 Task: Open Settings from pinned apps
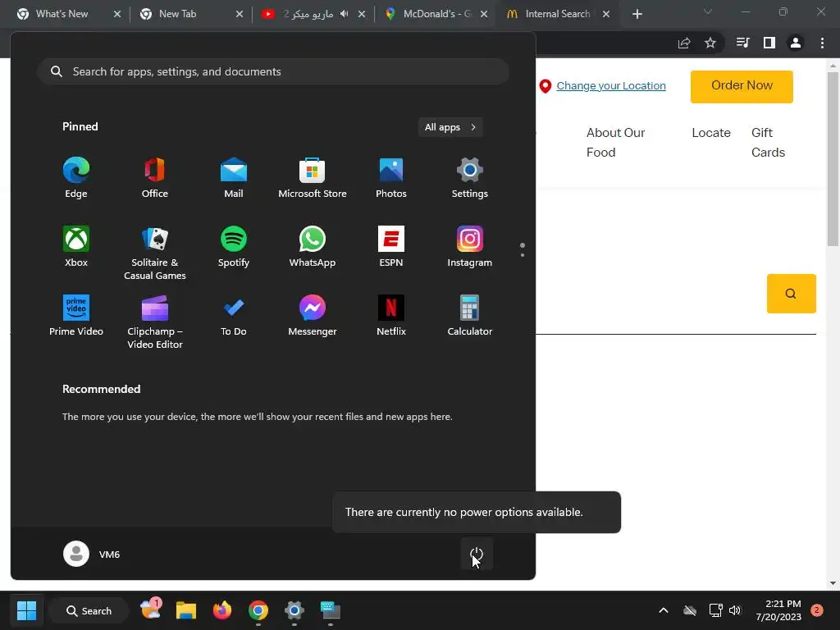tap(470, 178)
